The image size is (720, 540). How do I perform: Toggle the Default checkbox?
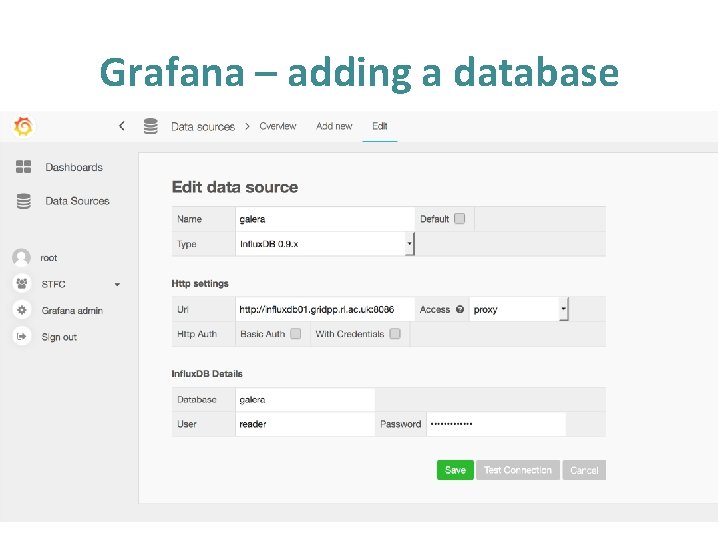tap(460, 219)
